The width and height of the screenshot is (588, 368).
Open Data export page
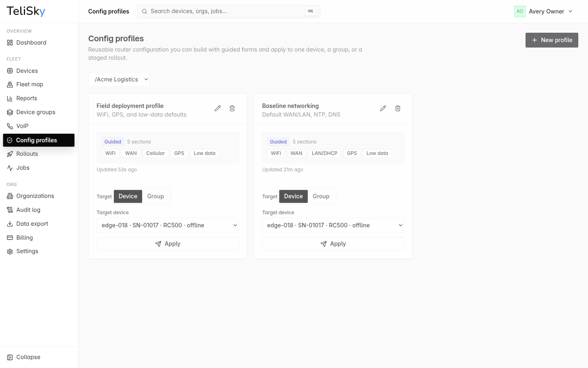point(39,224)
